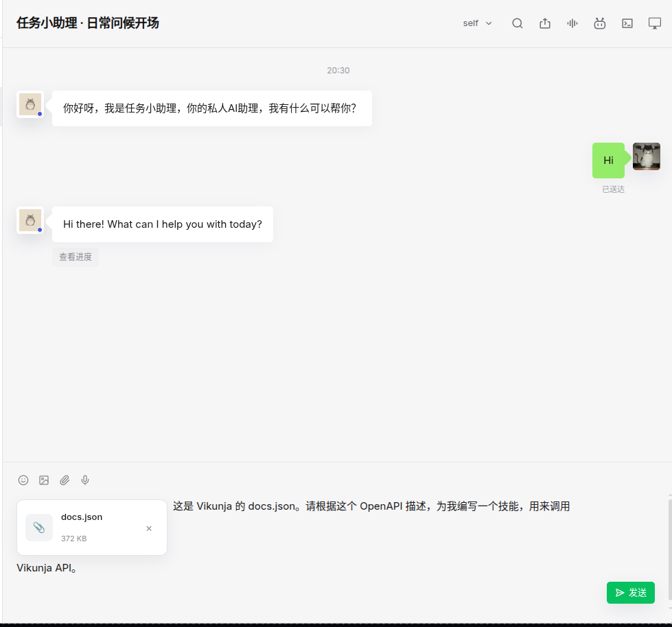Open the emoji picker icon

(23, 480)
